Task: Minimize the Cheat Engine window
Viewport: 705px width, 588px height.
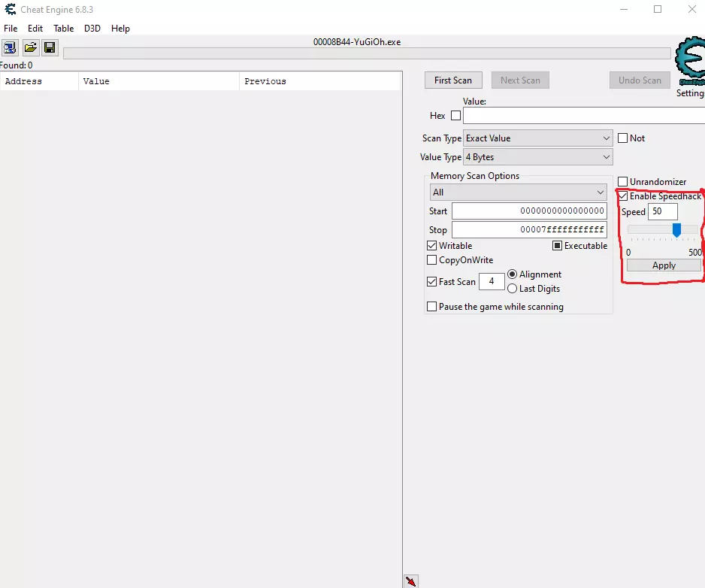Action: [x=624, y=9]
